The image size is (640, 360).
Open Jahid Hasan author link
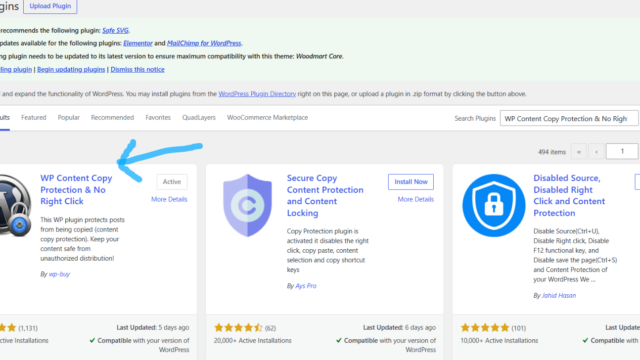pyautogui.click(x=559, y=296)
